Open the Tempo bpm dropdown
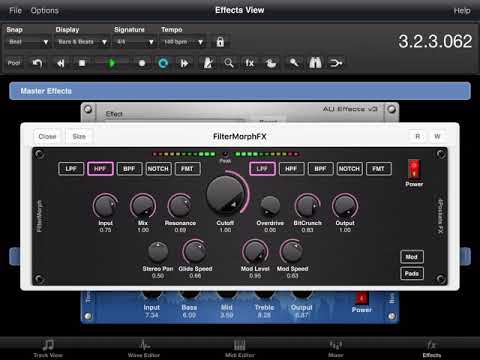Viewport: 480px width, 360px height. (183, 42)
